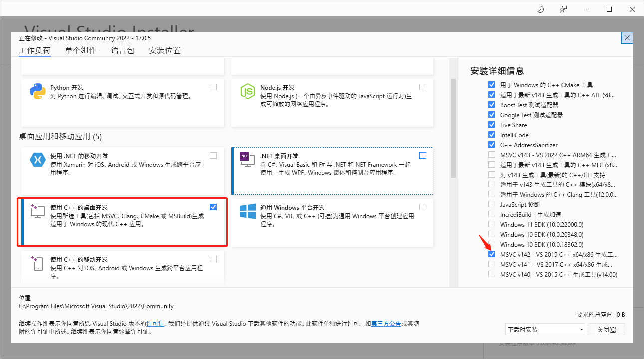Disable the Live Share checkbox

(491, 125)
